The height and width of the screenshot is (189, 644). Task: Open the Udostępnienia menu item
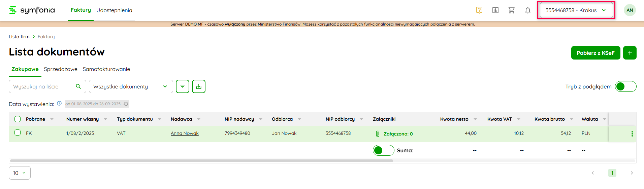point(114,10)
